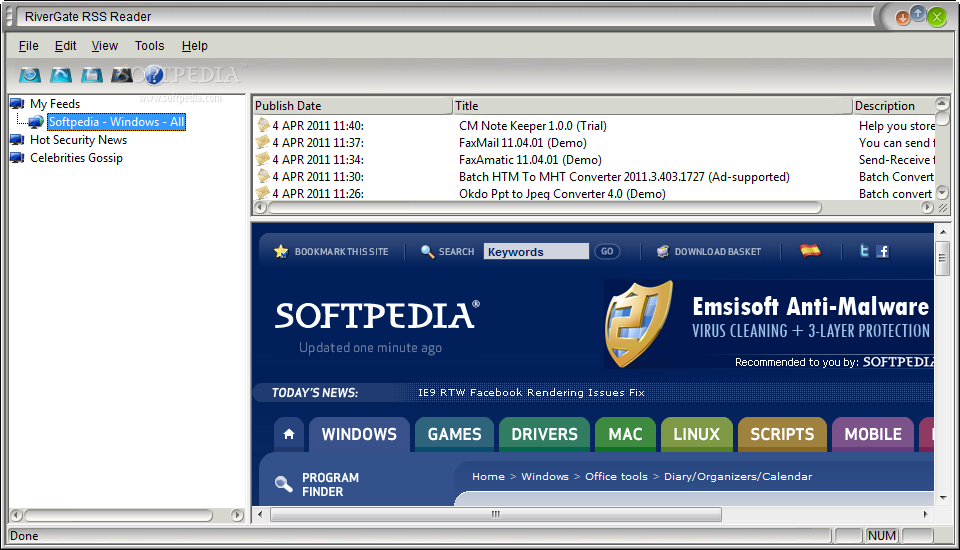Sort by the Title column header
The width and height of the screenshot is (960, 550).
coord(653,106)
